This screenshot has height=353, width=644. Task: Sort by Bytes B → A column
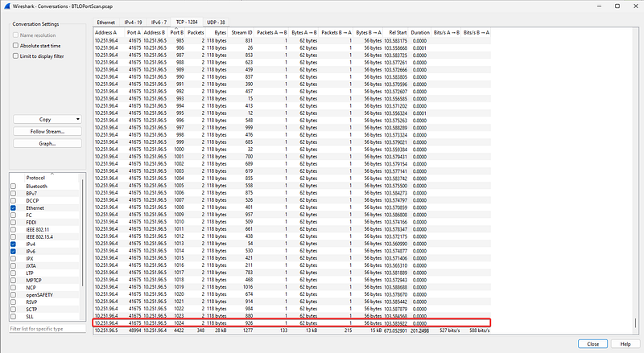click(x=369, y=32)
